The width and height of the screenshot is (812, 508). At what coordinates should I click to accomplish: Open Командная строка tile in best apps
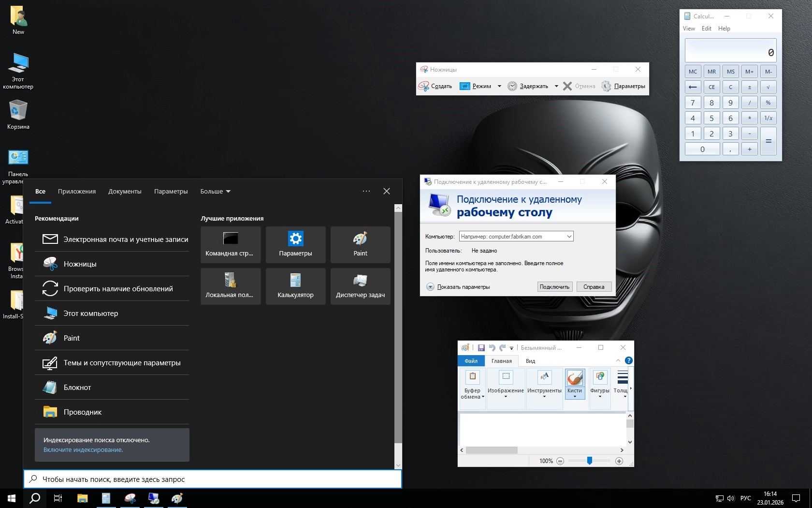pos(231,245)
